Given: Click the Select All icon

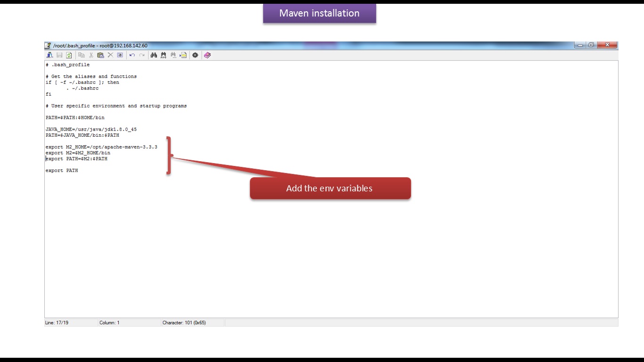Looking at the screenshot, I should [120, 55].
